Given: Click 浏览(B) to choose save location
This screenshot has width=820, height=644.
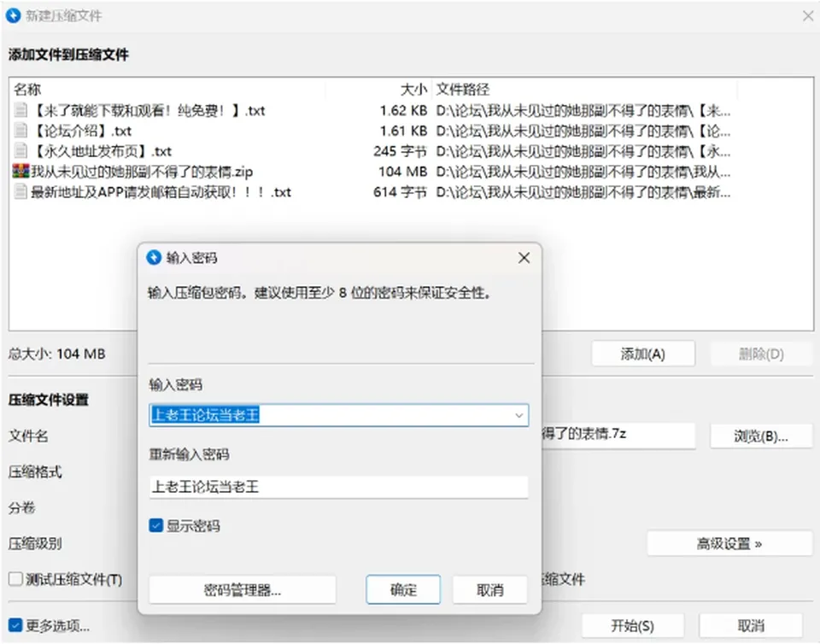Looking at the screenshot, I should (x=761, y=436).
